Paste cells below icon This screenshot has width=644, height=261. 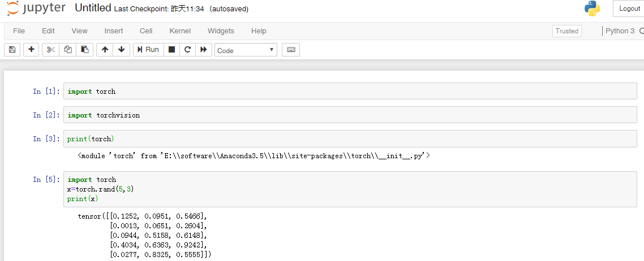(84, 50)
